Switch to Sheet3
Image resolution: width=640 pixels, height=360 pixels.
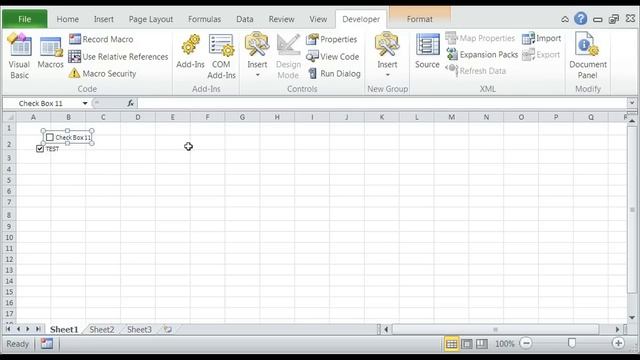pos(139,329)
